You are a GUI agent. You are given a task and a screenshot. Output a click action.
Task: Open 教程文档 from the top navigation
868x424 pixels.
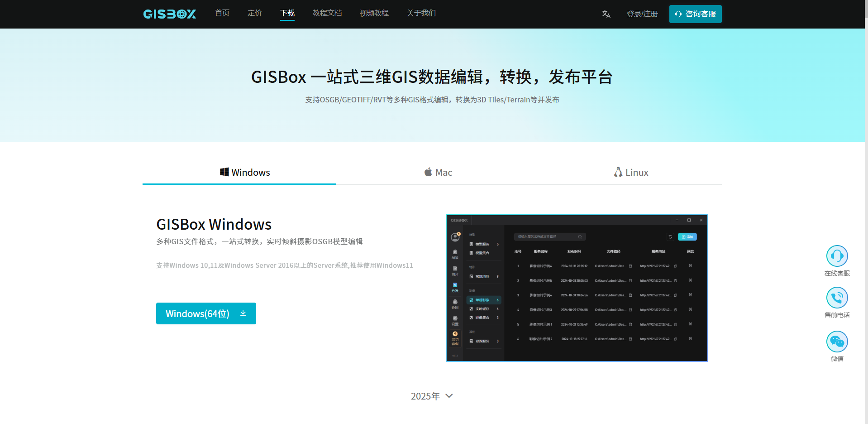pos(327,13)
